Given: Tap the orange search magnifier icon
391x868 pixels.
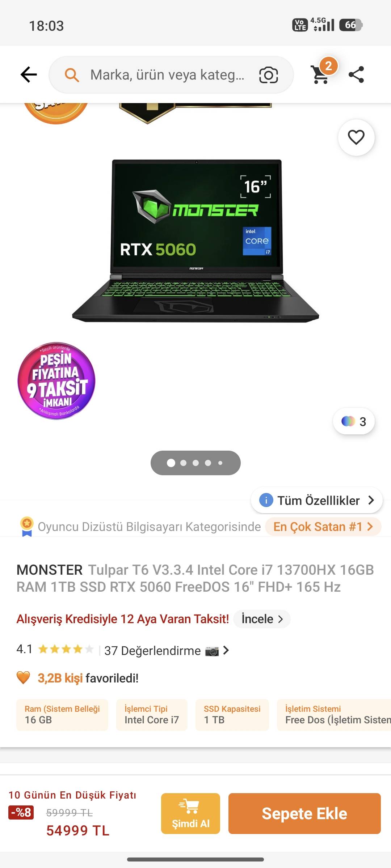Looking at the screenshot, I should [72, 75].
